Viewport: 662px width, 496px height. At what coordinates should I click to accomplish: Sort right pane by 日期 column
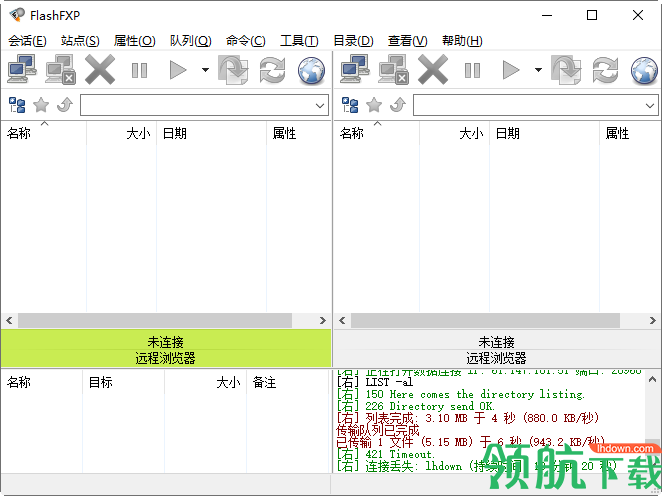pos(545,133)
